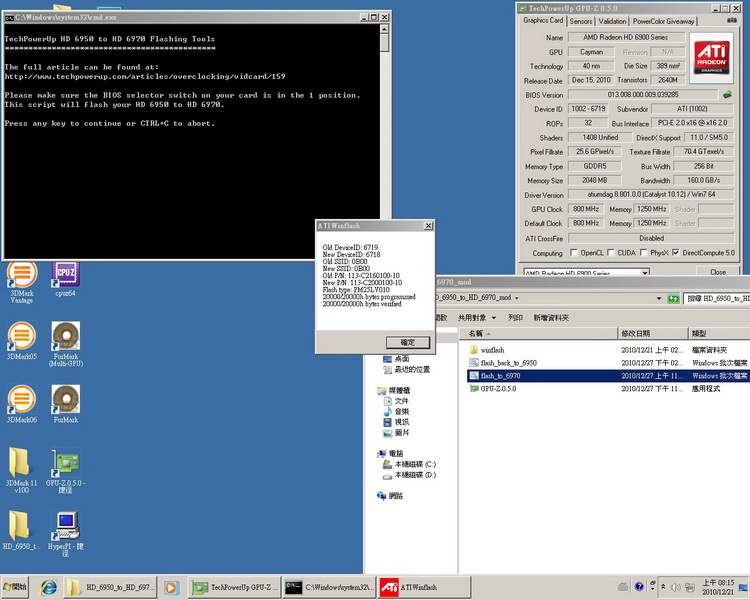Toggle the DirectCompute 5.0 checkbox
This screenshot has width=750, height=600.
[675, 252]
